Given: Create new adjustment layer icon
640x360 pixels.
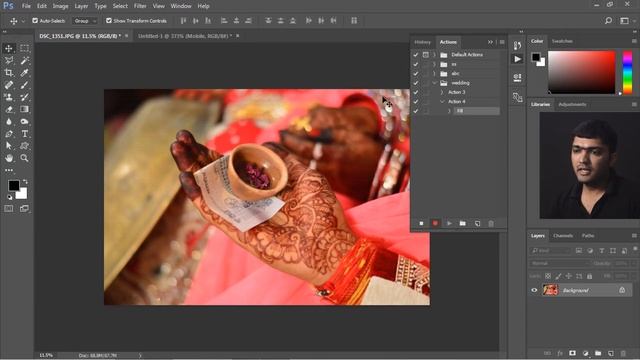Looking at the screenshot, I should click(585, 353).
